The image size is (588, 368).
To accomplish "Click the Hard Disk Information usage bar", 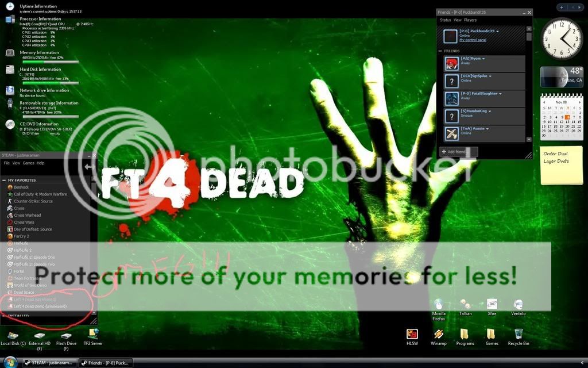I will tap(50, 83).
